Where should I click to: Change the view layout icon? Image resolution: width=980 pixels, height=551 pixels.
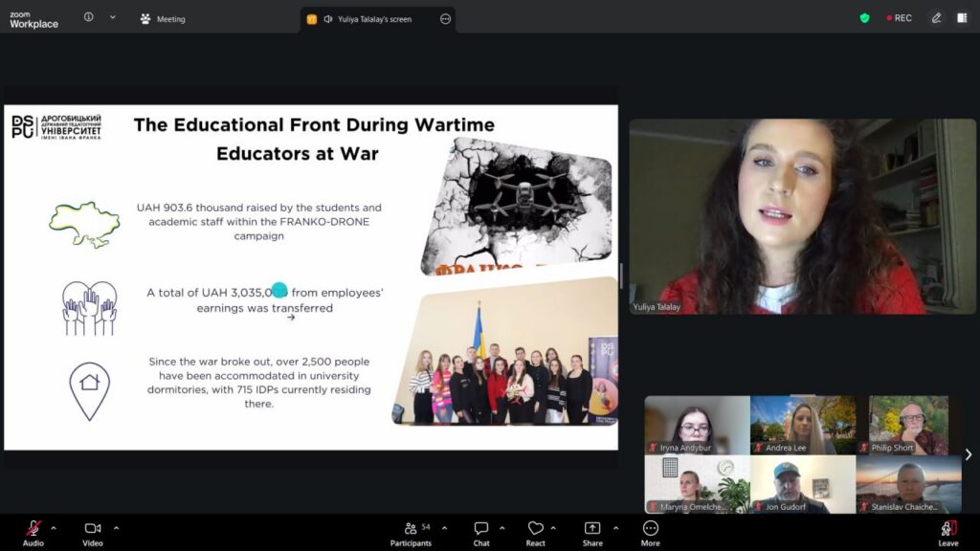(962, 18)
